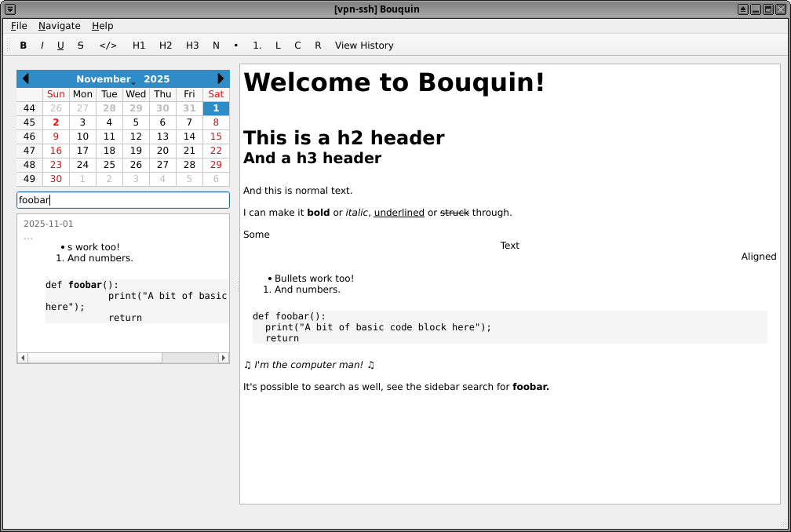Start a numbered list with the 1. icon

click(x=257, y=45)
